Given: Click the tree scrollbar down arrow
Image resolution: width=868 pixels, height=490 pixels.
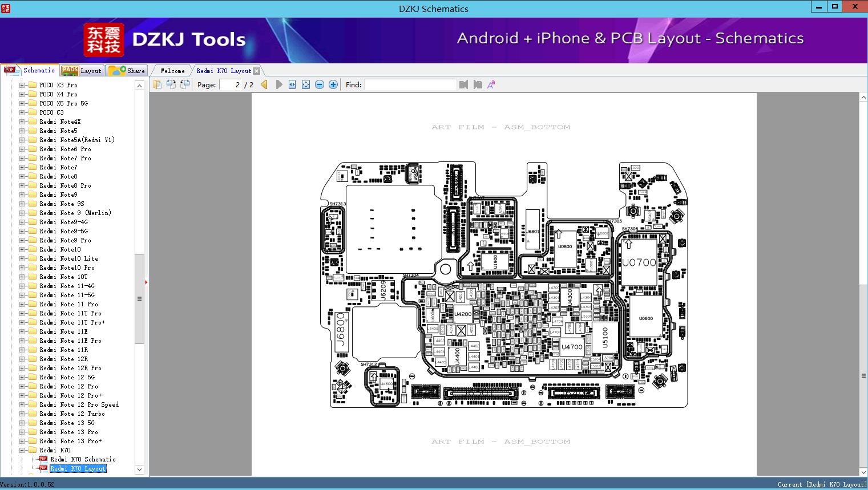Looking at the screenshot, I should pos(139,469).
